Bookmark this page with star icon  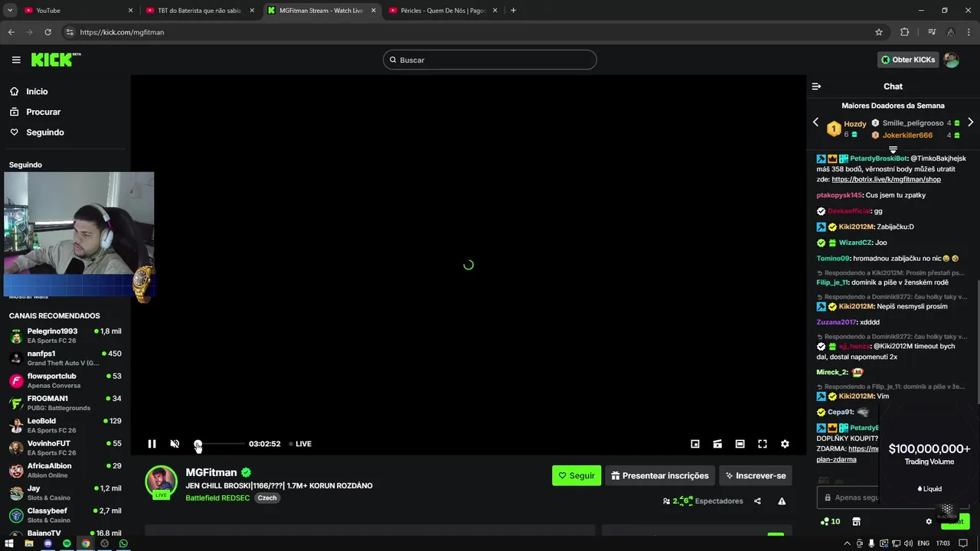(x=879, y=32)
